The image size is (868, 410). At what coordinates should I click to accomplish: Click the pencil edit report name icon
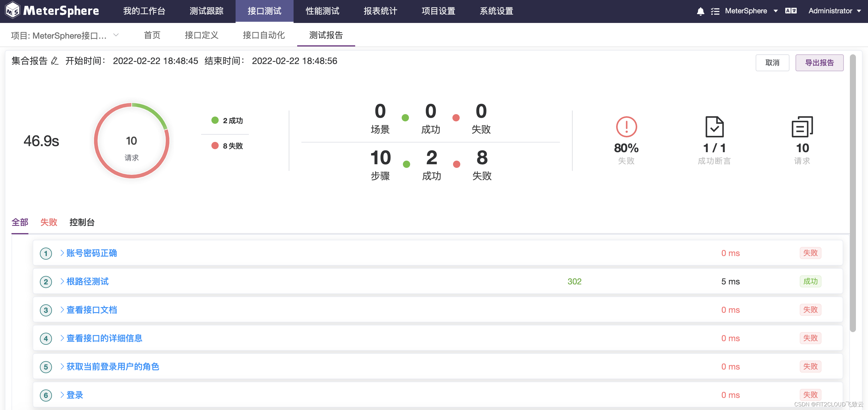click(x=55, y=61)
